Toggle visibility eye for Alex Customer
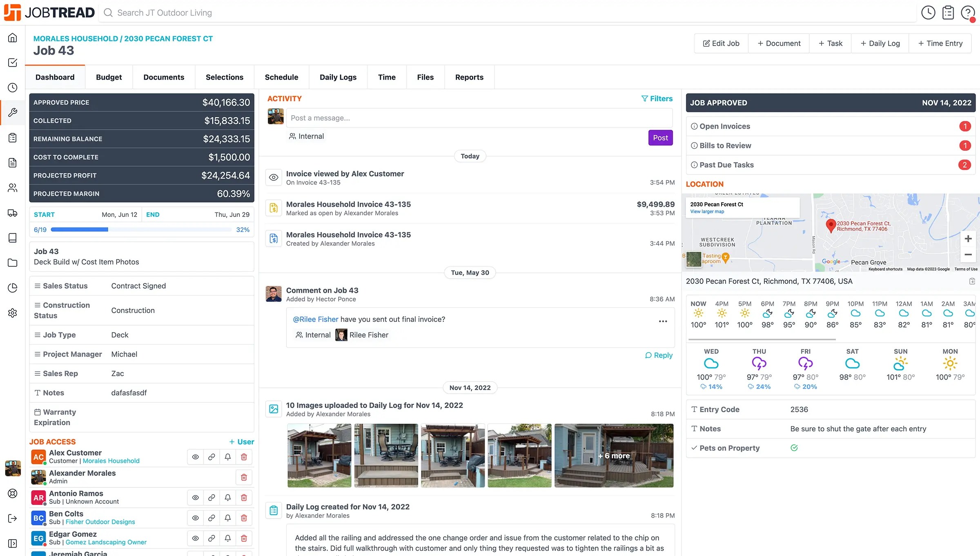Viewport: 980px width, 556px height. pyautogui.click(x=196, y=457)
